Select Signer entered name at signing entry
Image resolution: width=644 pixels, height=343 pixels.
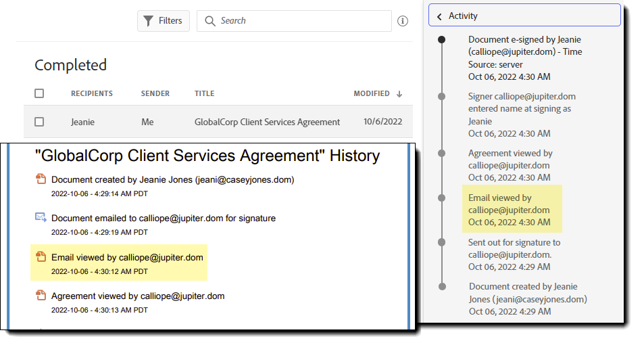click(522, 115)
